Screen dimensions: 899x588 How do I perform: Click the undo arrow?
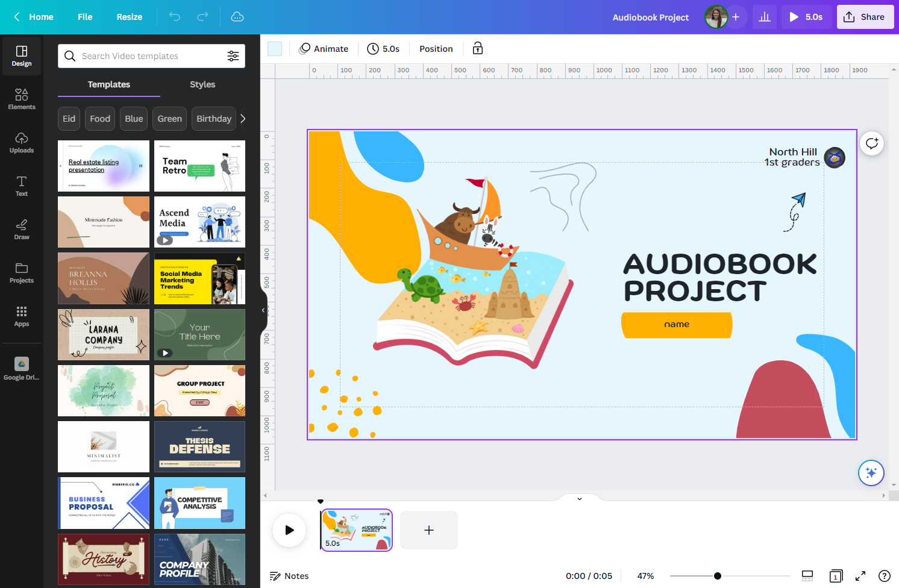(x=175, y=17)
